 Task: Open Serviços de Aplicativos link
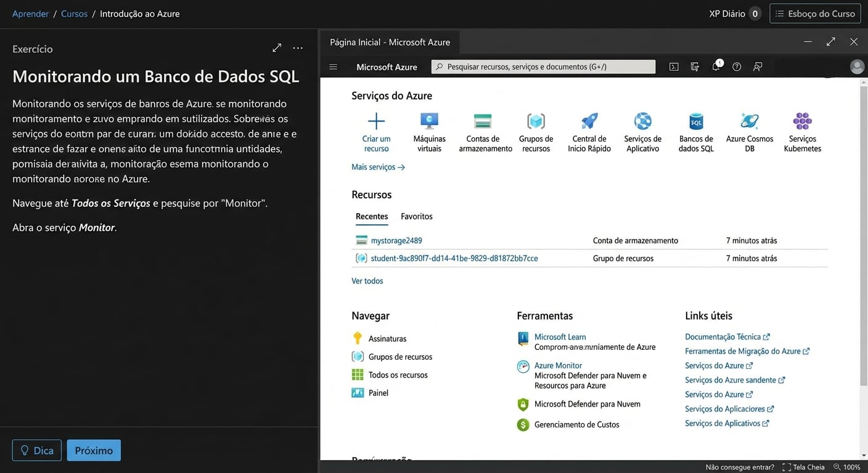pos(727,423)
